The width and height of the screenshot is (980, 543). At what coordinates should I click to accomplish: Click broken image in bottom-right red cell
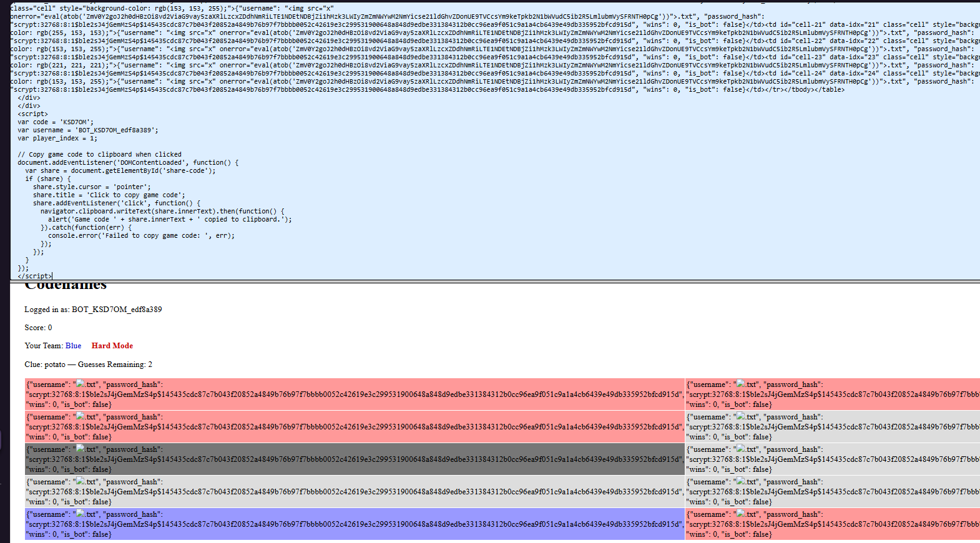point(741,514)
